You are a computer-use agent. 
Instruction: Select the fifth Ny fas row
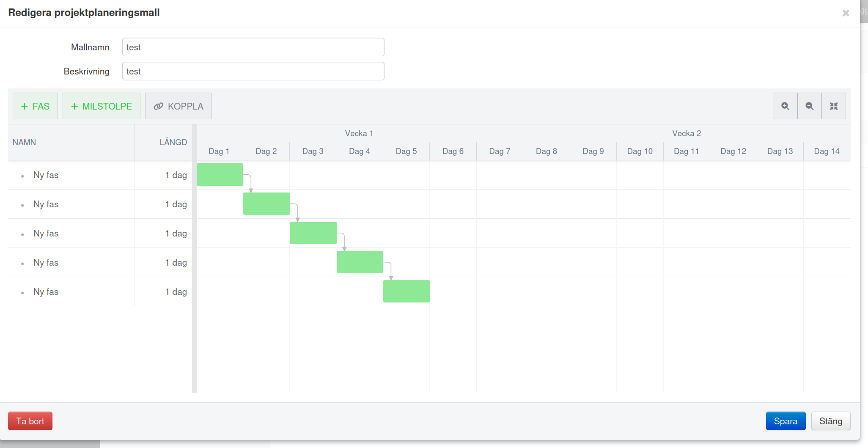pos(100,292)
